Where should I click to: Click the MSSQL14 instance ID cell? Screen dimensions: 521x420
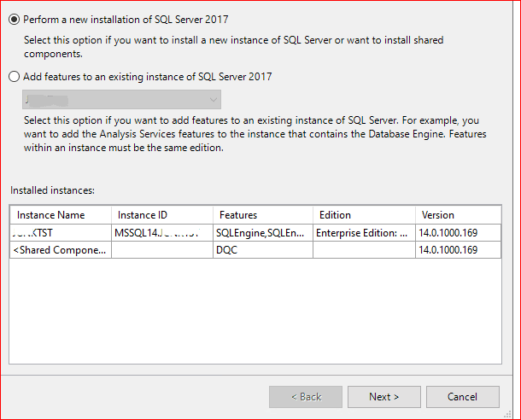tap(161, 232)
